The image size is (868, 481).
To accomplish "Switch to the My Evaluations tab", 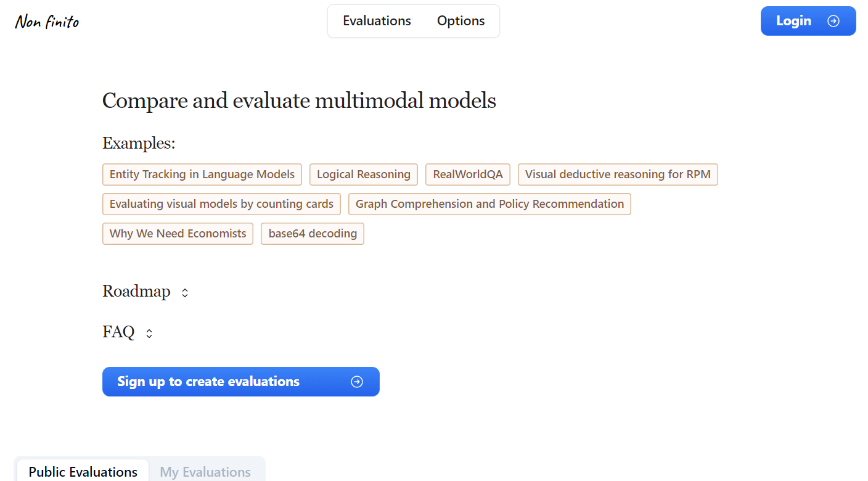I will (x=205, y=472).
